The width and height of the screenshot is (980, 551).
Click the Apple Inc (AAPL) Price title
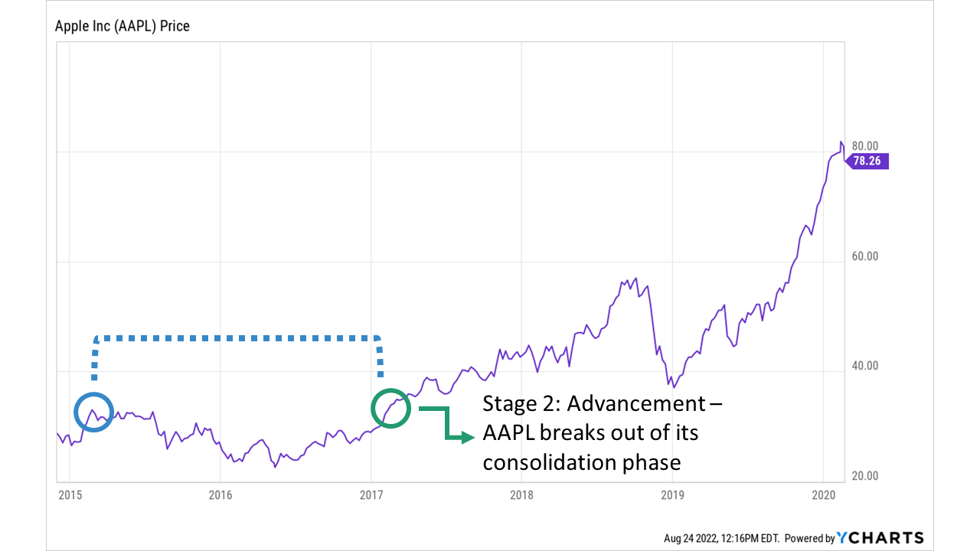point(122,26)
